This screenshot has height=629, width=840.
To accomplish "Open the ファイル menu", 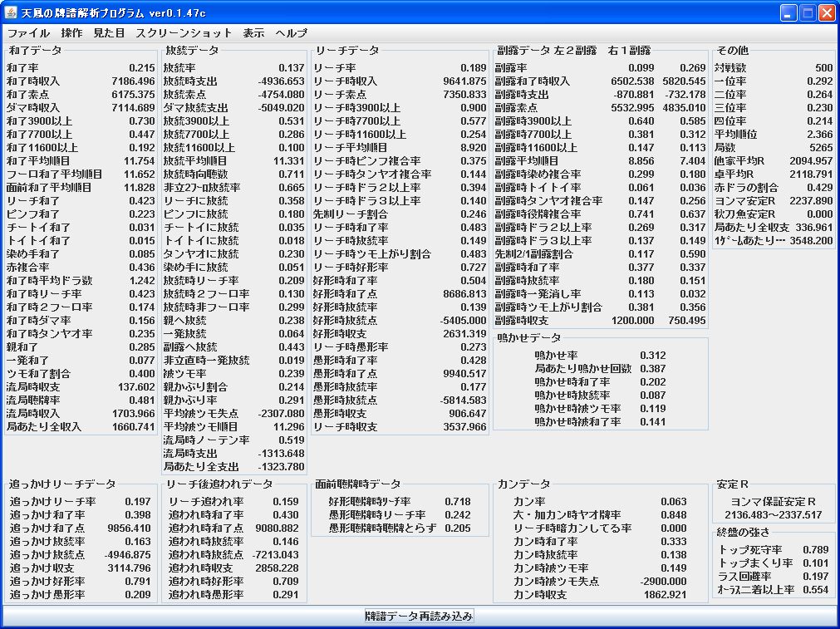I will (x=28, y=32).
